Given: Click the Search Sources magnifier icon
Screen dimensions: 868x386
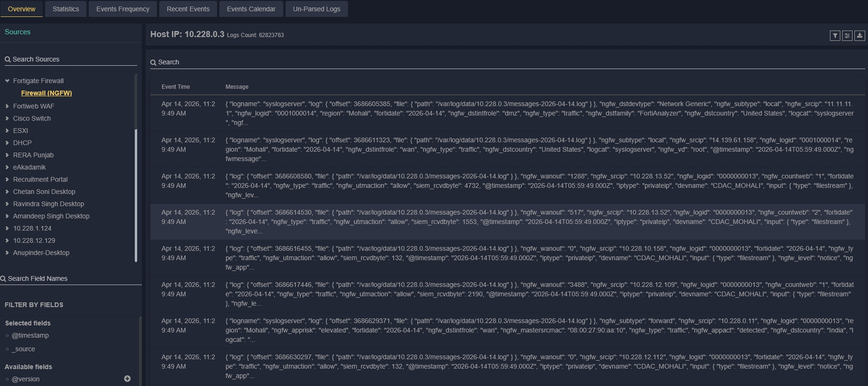Looking at the screenshot, I should (8, 60).
